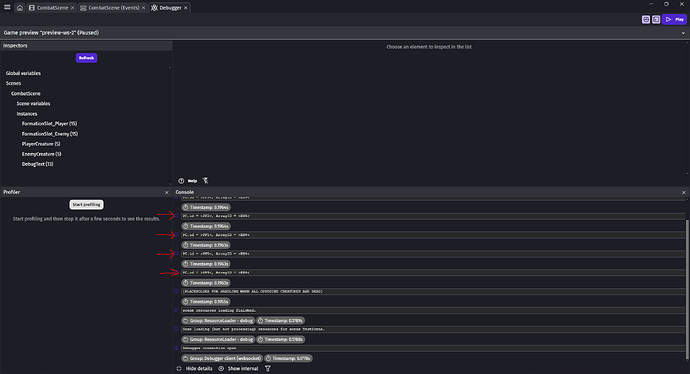Click the leftmost square toolbar icon near Play

(646, 19)
